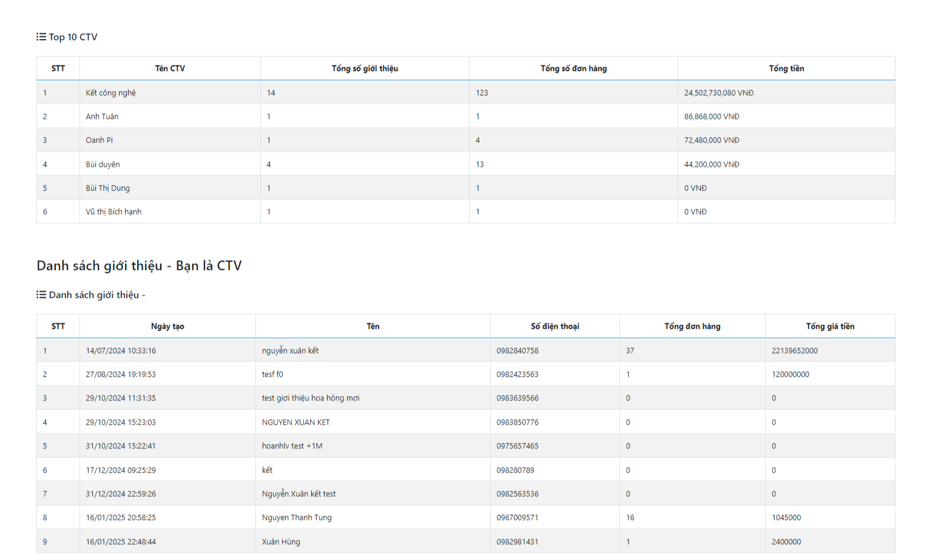Select the Tổng số giới thiệu header
944x560 pixels.
pos(365,69)
